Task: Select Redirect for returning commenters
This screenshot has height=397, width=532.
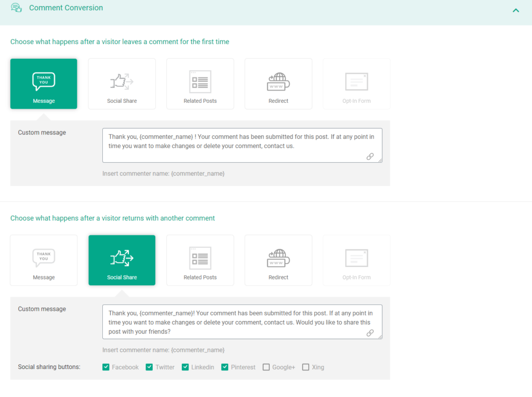Action: [x=278, y=260]
